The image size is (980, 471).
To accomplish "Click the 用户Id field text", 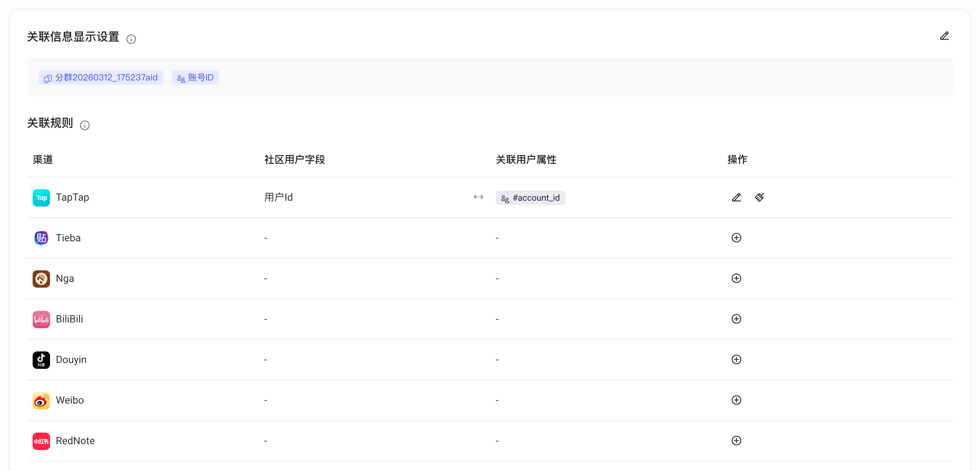I will [x=278, y=197].
